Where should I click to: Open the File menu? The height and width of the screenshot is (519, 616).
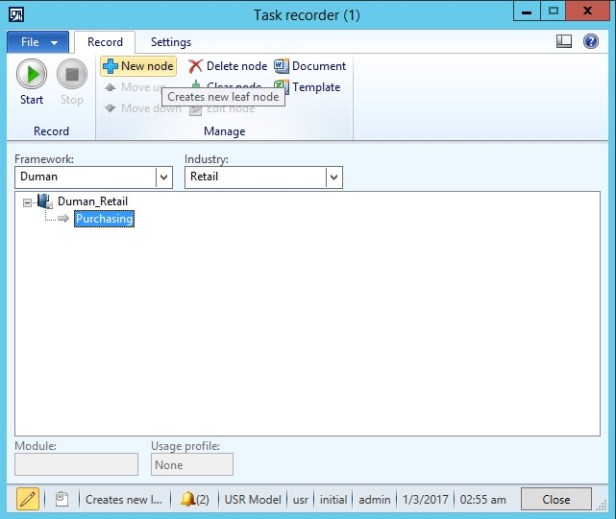coord(38,43)
